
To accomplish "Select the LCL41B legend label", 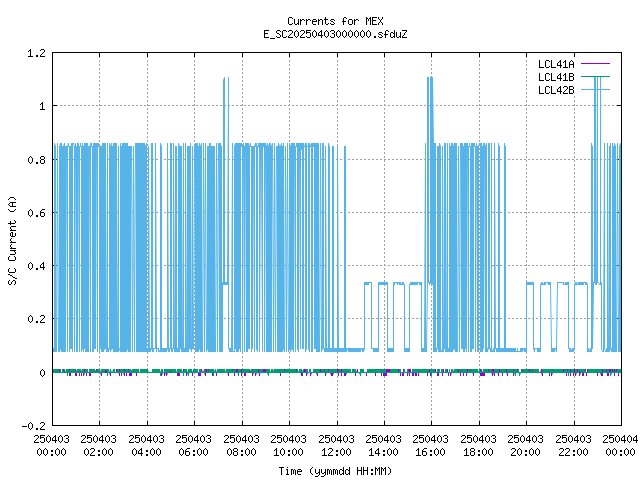I will pos(556,77).
